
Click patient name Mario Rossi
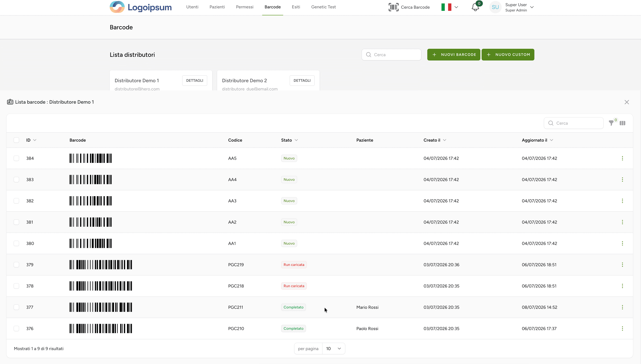(367, 307)
